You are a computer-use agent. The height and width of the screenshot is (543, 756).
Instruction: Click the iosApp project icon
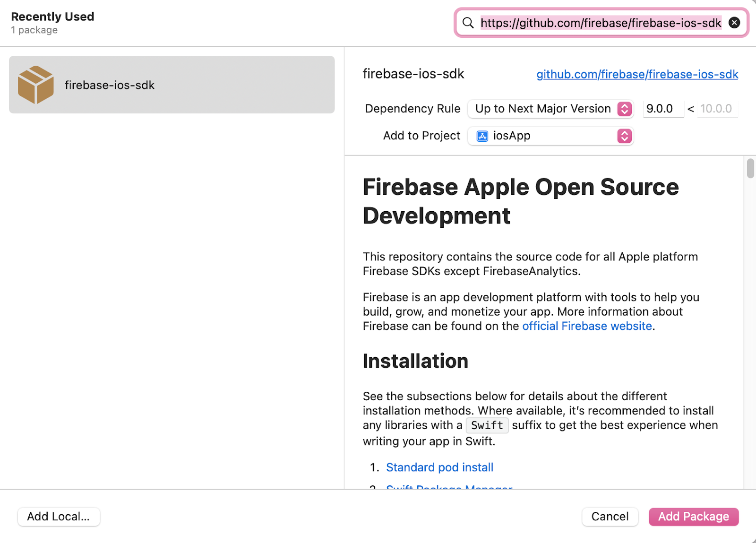tap(482, 136)
